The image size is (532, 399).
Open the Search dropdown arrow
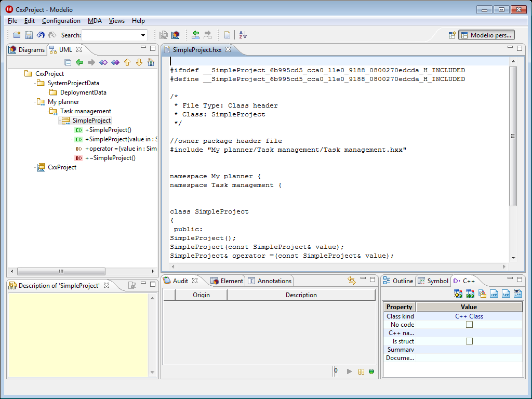143,35
